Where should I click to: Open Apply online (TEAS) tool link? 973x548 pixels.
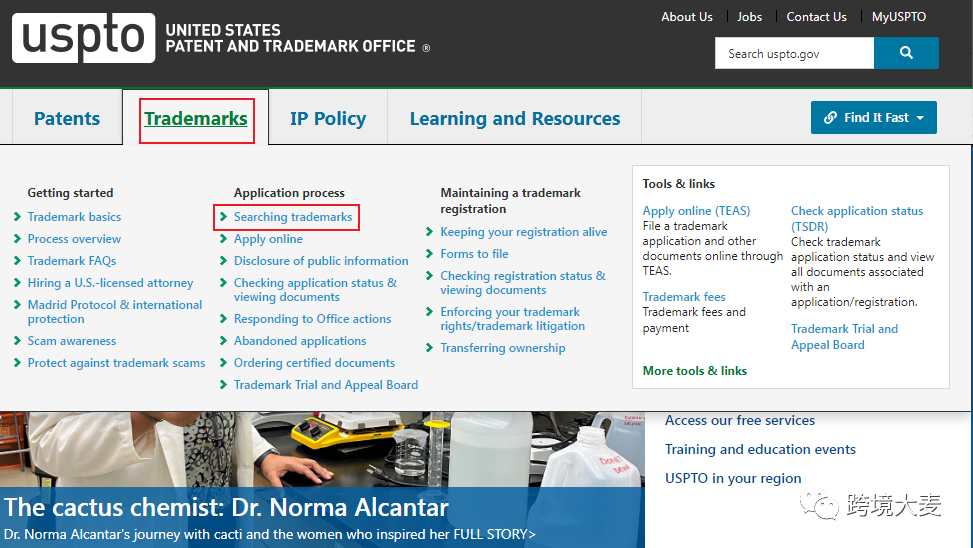[x=696, y=211]
